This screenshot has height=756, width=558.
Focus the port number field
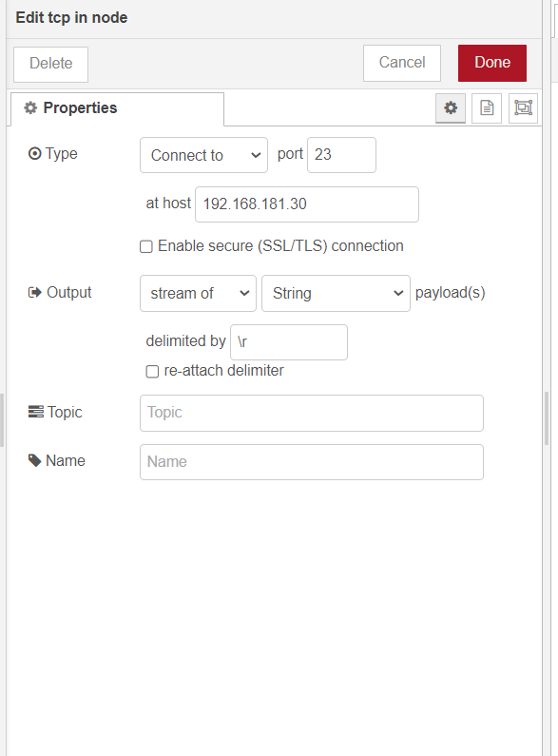(x=341, y=155)
